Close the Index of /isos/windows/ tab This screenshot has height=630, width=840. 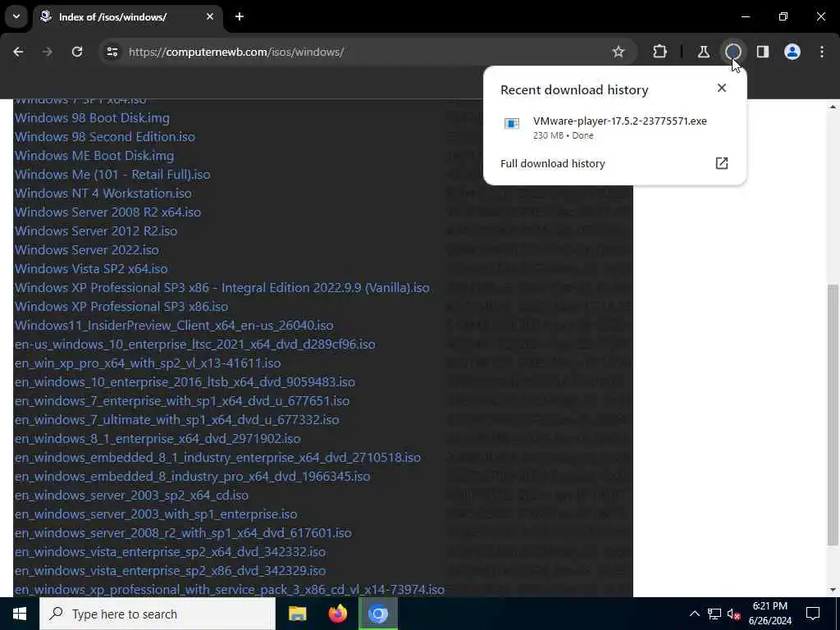(x=210, y=16)
